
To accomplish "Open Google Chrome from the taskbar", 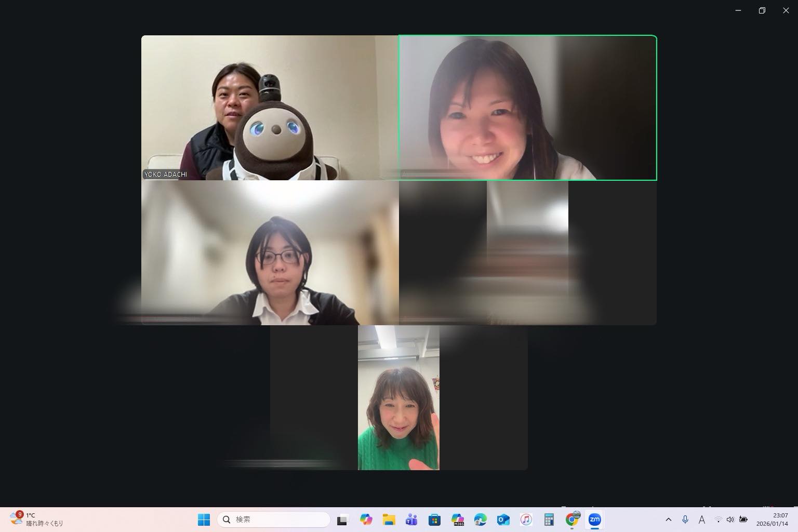I will (x=572, y=520).
